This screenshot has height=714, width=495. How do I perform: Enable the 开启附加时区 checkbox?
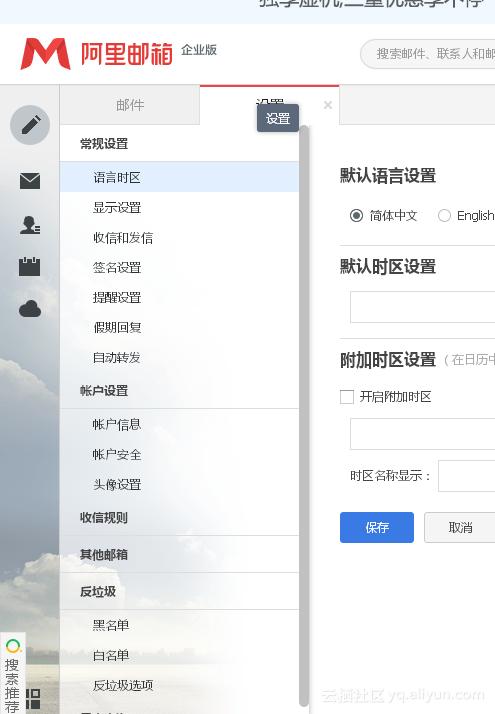pos(347,397)
